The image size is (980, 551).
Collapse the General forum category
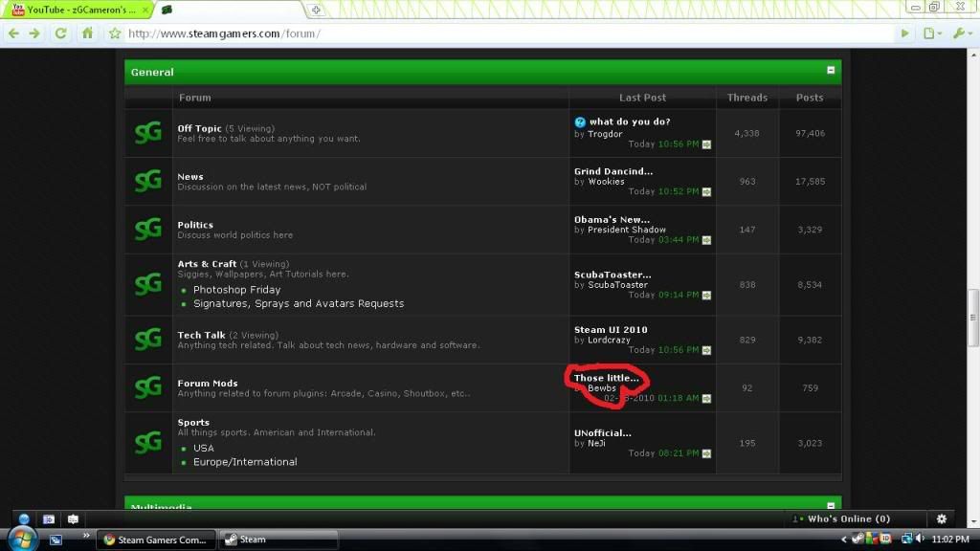[x=831, y=71]
